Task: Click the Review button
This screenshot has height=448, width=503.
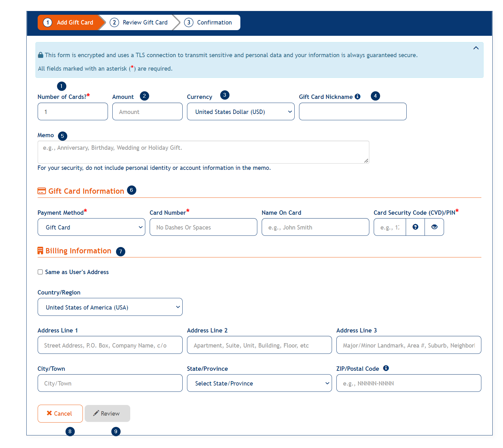Action: coord(107,413)
